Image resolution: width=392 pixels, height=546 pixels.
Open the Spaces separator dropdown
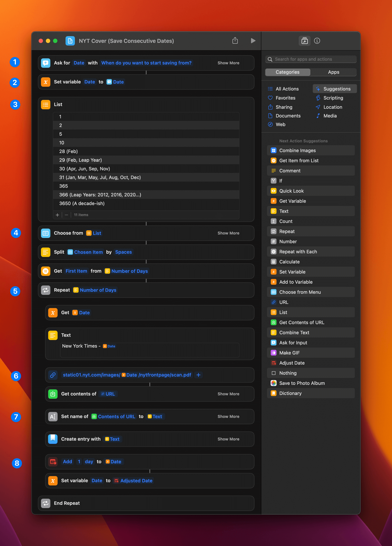point(123,252)
